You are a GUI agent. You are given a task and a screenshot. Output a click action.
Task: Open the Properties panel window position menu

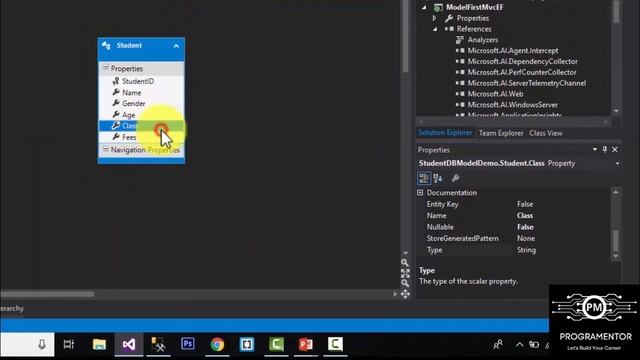[595, 150]
